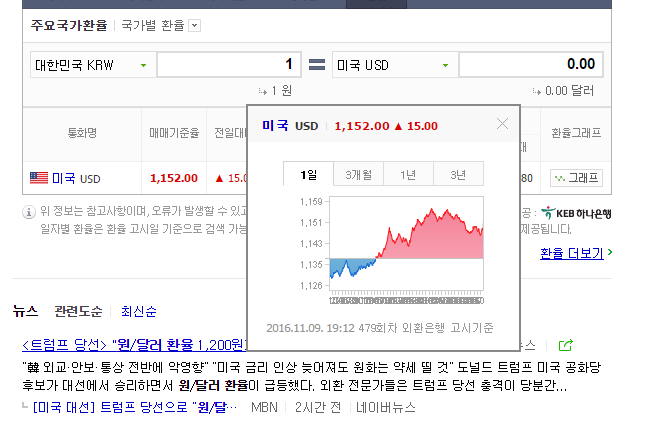Select the 1년 chart period tab
The image size is (645, 425).
coord(408,174)
